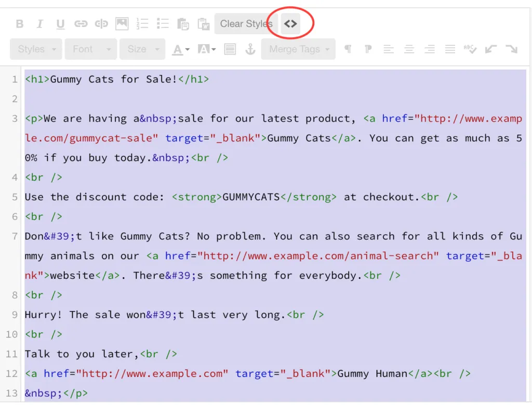Click the circled HTML source code button

click(x=290, y=23)
